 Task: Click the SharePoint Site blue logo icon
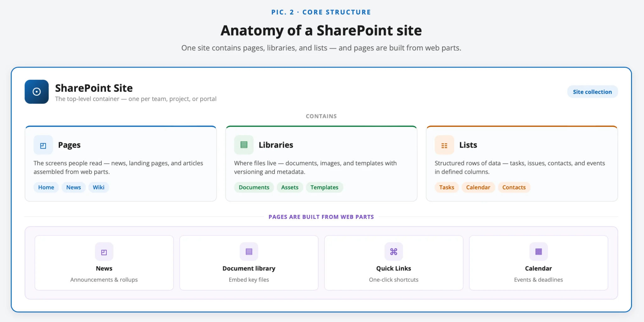pyautogui.click(x=36, y=92)
